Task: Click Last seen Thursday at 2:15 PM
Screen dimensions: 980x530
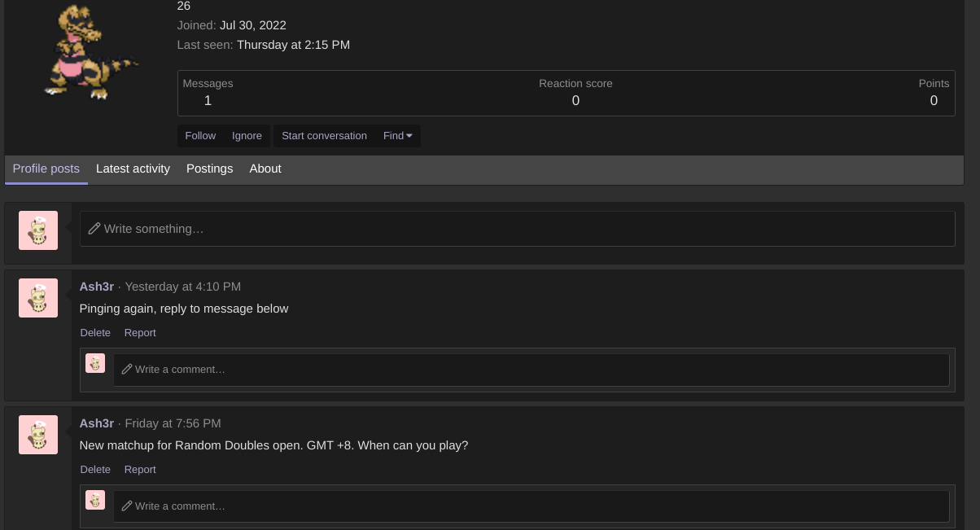Action: 294,45
